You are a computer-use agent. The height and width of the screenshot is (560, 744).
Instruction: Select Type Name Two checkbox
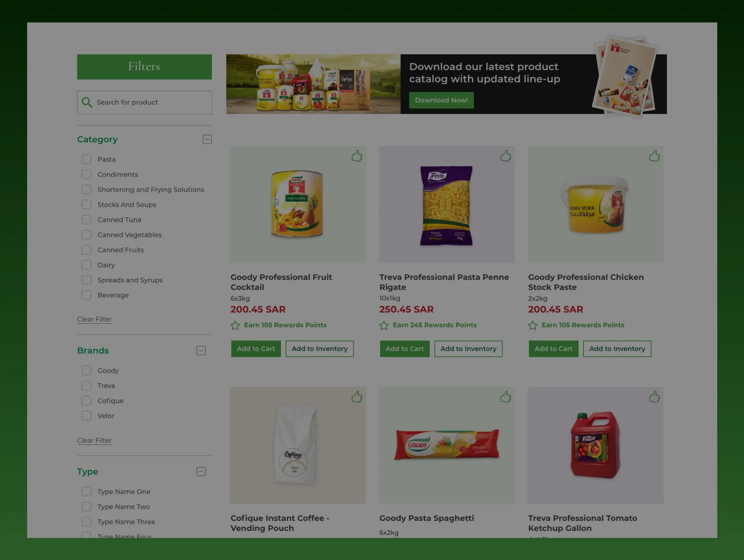[86, 507]
